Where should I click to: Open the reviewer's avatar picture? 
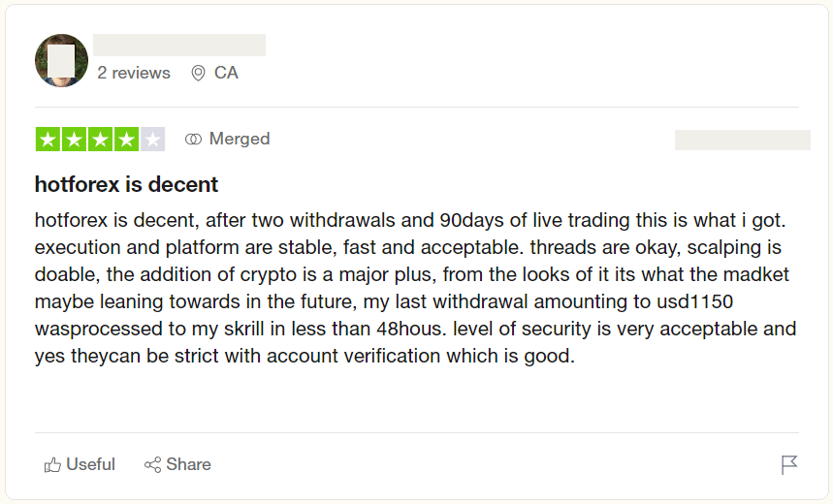[x=61, y=60]
